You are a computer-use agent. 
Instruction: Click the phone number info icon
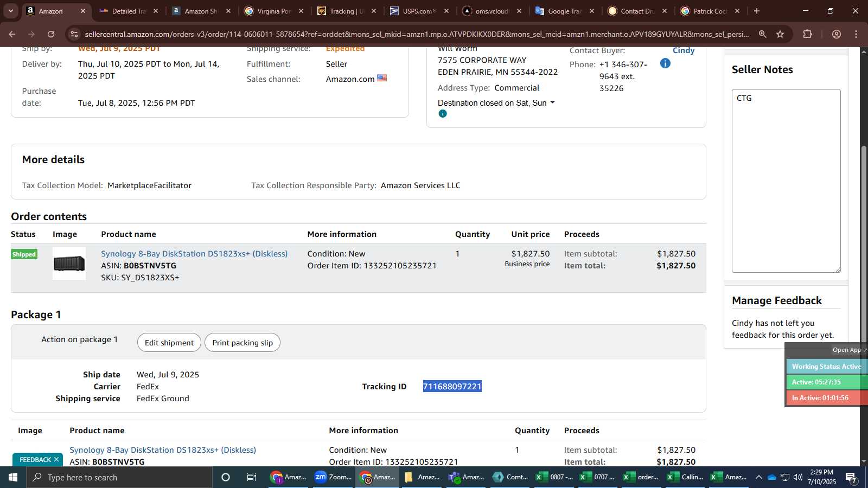coord(665,63)
